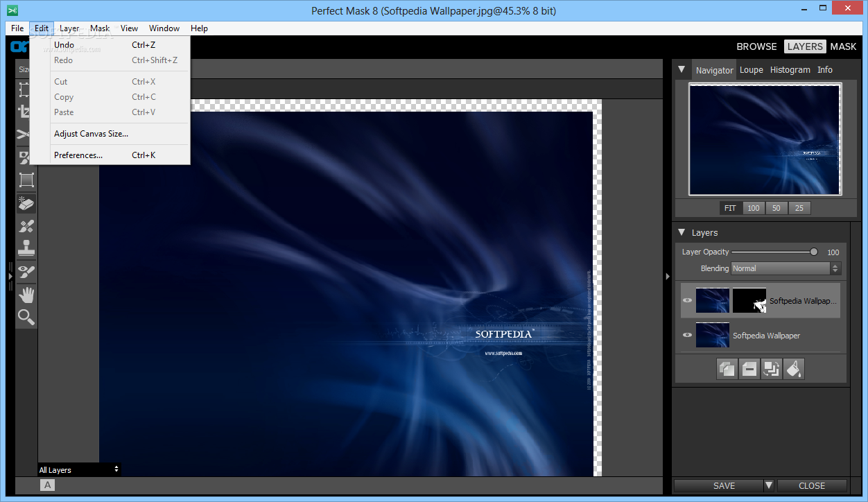The image size is (868, 502).
Task: Switch to the Info tab
Action: pyautogui.click(x=824, y=70)
